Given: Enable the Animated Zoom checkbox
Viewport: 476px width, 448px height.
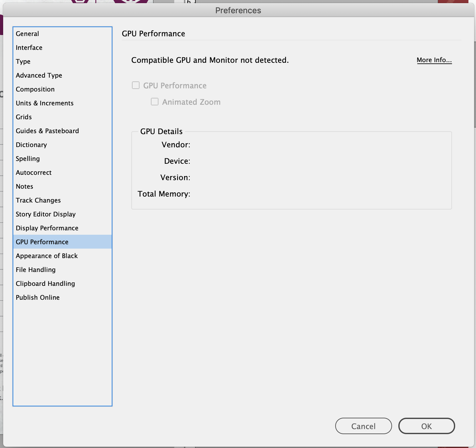Looking at the screenshot, I should pos(155,102).
